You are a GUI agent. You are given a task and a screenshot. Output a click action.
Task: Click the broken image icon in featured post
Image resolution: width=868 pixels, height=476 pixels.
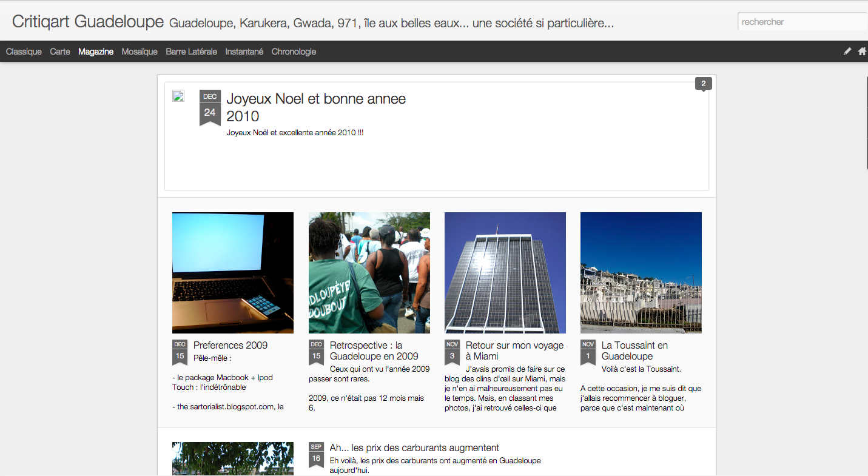178,96
